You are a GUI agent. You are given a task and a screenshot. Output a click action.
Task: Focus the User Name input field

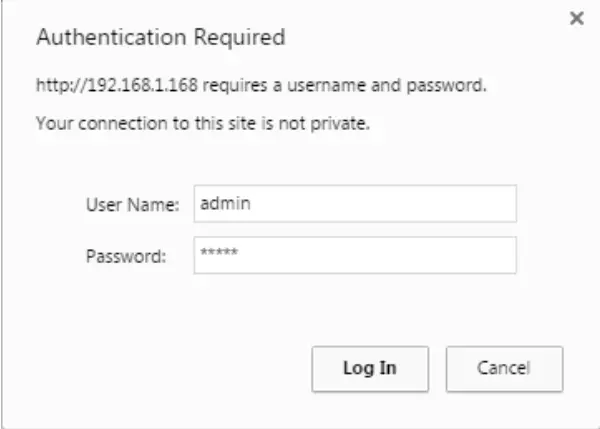pyautogui.click(x=354, y=204)
